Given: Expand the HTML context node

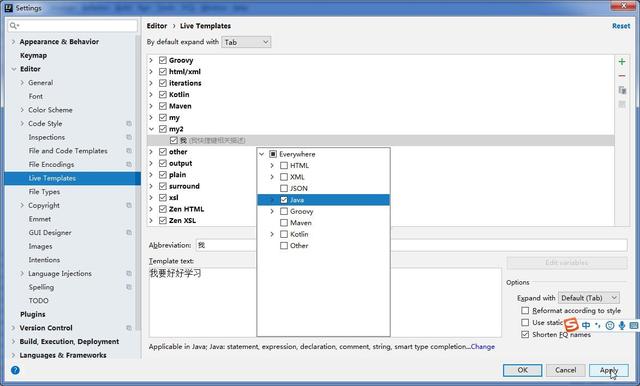Looking at the screenshot, I should [x=272, y=166].
